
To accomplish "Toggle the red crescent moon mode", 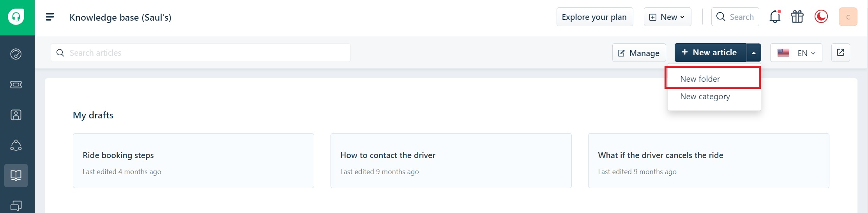I will click(821, 17).
